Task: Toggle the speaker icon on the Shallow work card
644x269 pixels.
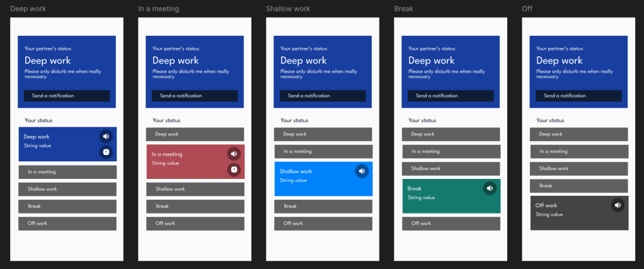Action: tap(362, 171)
